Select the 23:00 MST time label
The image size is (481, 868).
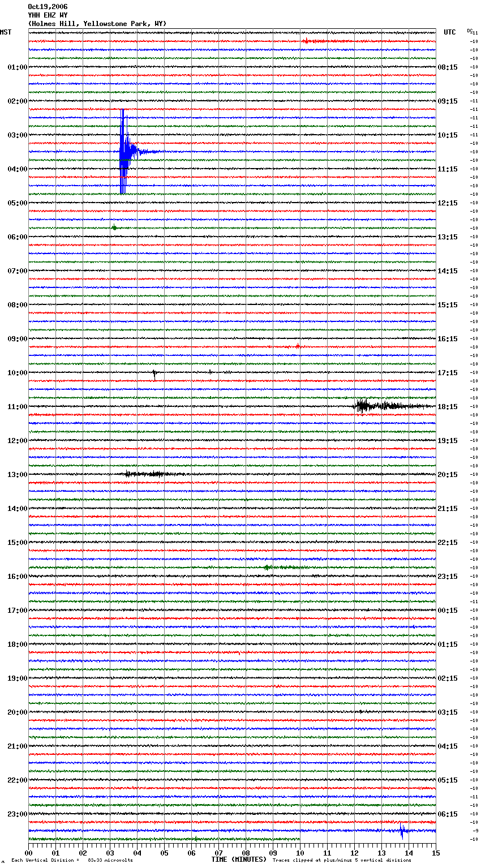[18, 814]
